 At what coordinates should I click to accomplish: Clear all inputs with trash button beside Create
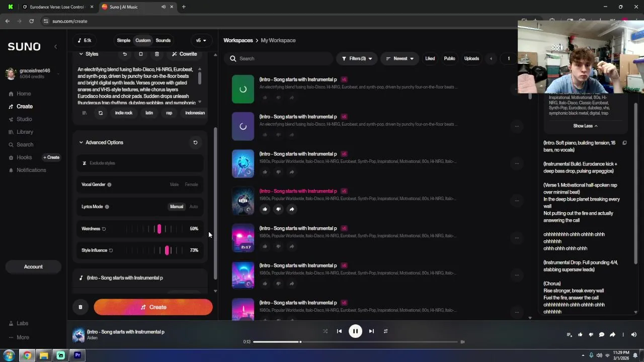[80, 307]
